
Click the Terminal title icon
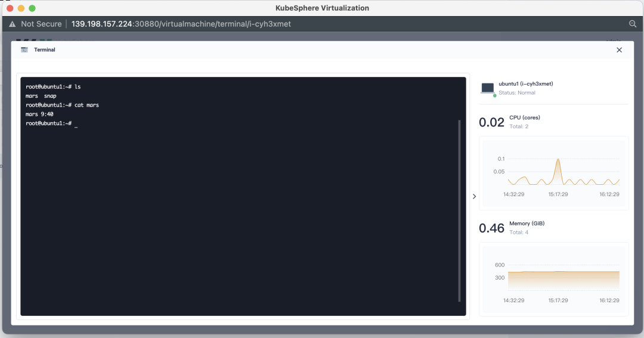tap(24, 49)
